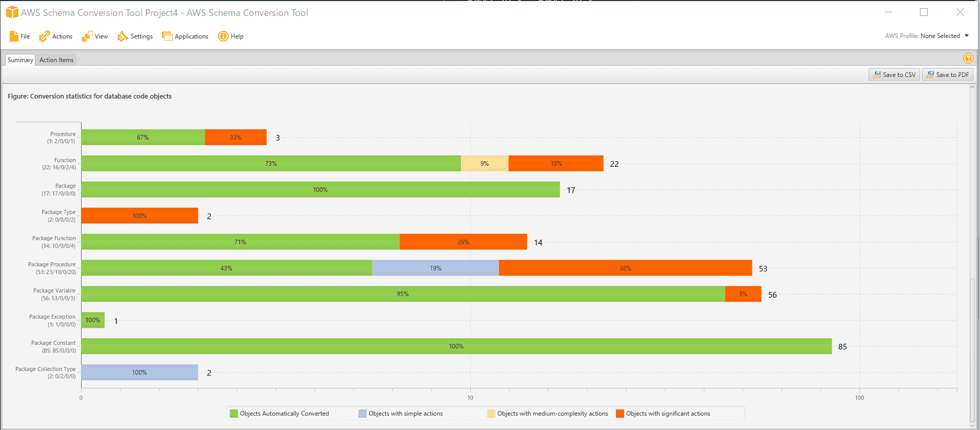Viewport: 980px width, 430px height.
Task: Click the 'Function (22: 16/0/2/4)' axis label
Action: [x=59, y=164]
